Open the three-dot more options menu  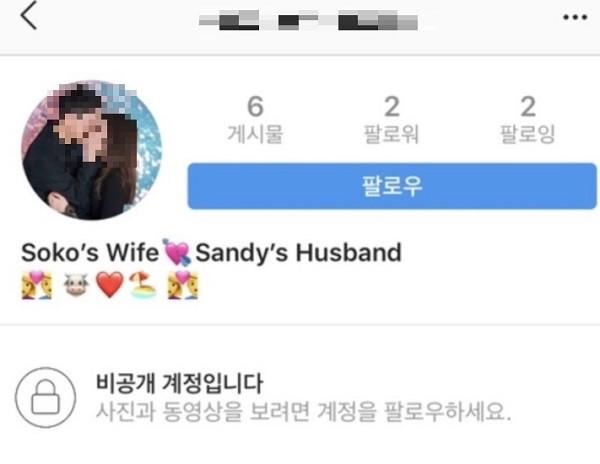click(575, 17)
